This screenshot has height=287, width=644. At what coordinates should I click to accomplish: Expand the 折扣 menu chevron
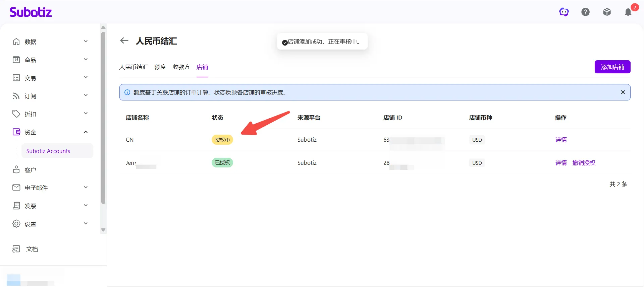86,114
